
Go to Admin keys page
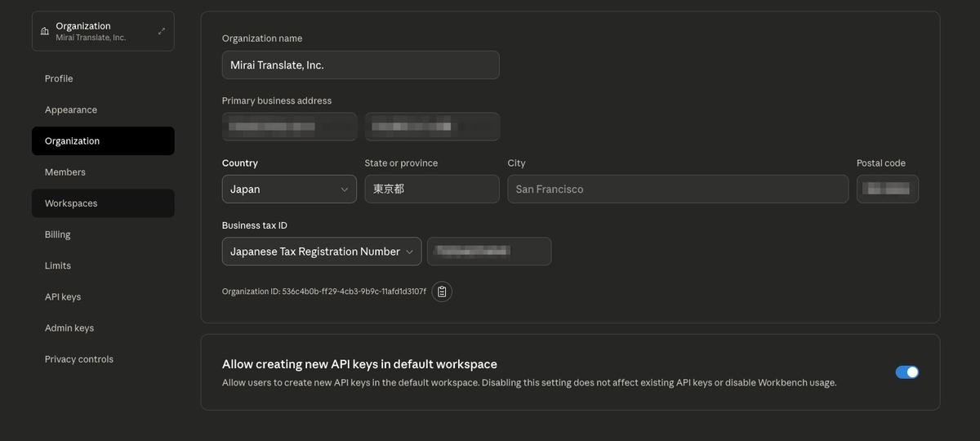[x=69, y=328]
